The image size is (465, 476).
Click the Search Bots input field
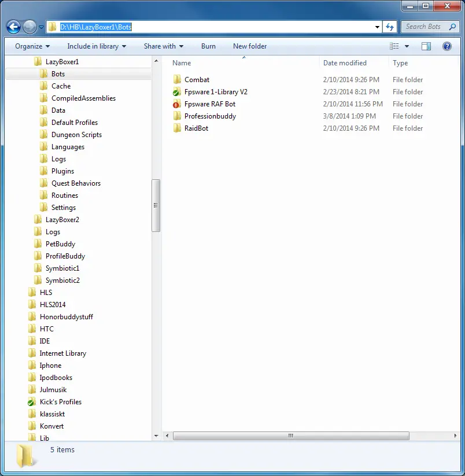[x=427, y=27]
